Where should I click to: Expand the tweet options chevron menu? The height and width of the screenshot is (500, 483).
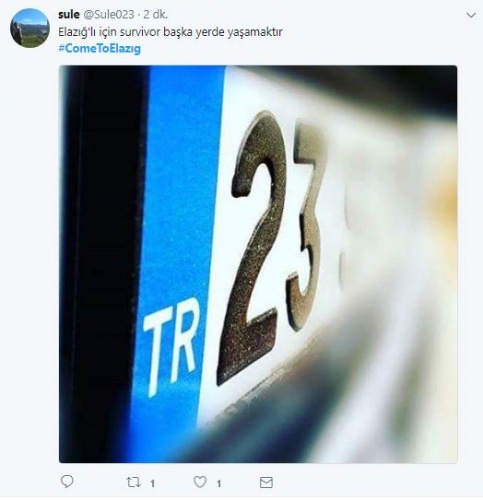[471, 15]
